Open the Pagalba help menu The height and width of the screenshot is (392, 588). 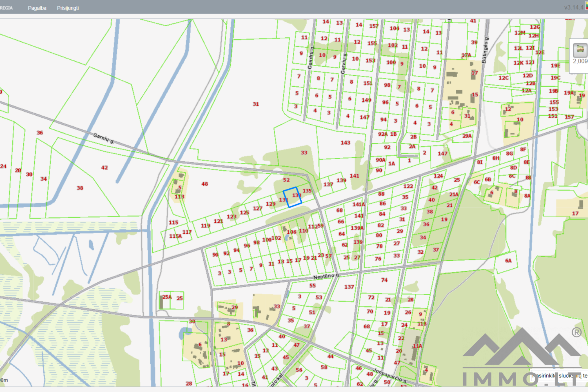[x=37, y=8]
